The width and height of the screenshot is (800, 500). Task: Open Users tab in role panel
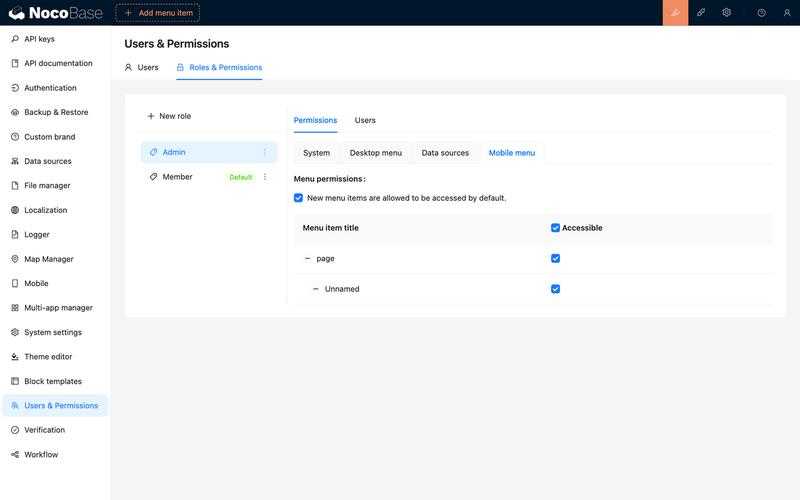[365, 120]
